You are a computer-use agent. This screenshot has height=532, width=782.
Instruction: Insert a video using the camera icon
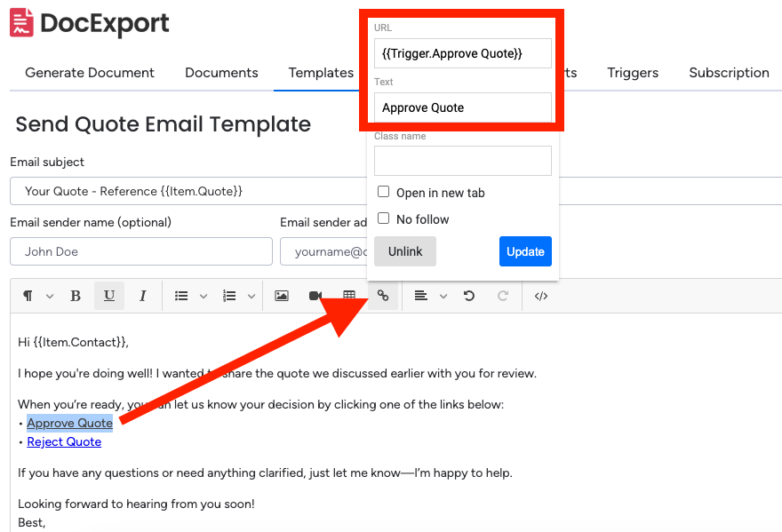click(315, 296)
